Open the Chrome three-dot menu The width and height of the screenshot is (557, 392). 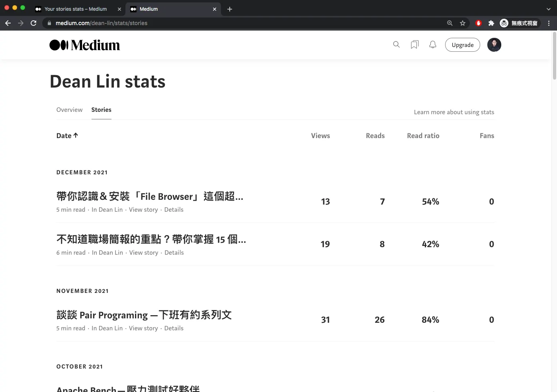(549, 23)
